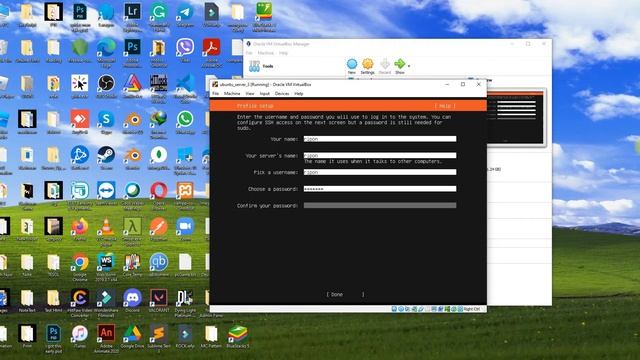Open the Dying Light desktop shortcut
The height and width of the screenshot is (360, 640).
click(x=185, y=303)
